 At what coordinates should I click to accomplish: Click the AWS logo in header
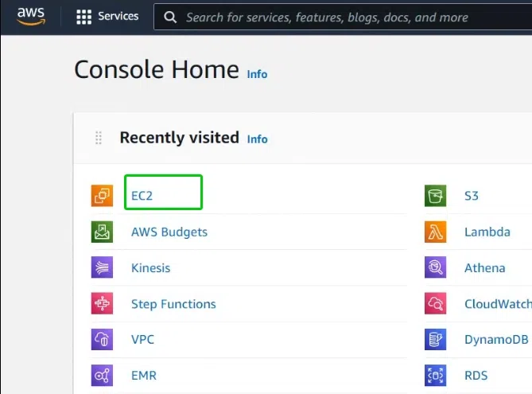click(31, 16)
